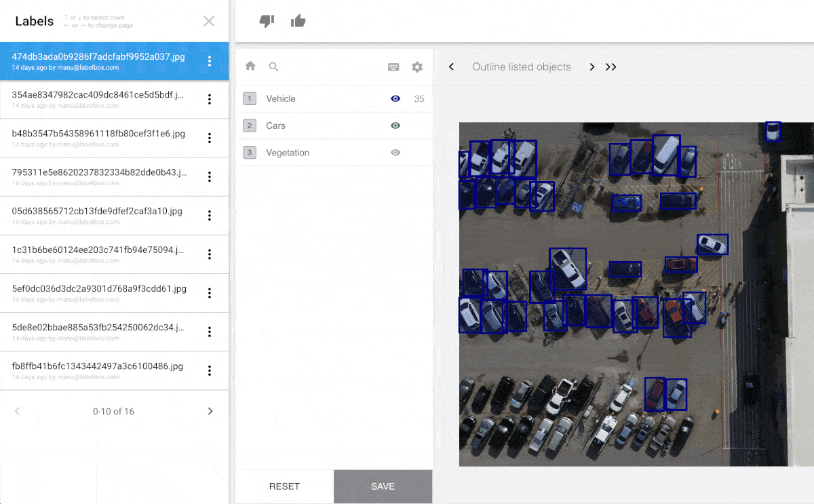The width and height of the screenshot is (814, 504).
Task: Skip to last label with double arrow
Action: [611, 66]
